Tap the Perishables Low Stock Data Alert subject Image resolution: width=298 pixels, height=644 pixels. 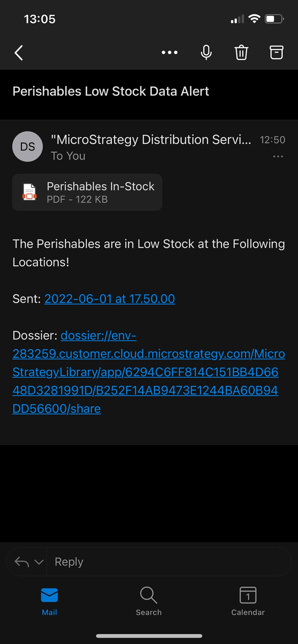111,91
